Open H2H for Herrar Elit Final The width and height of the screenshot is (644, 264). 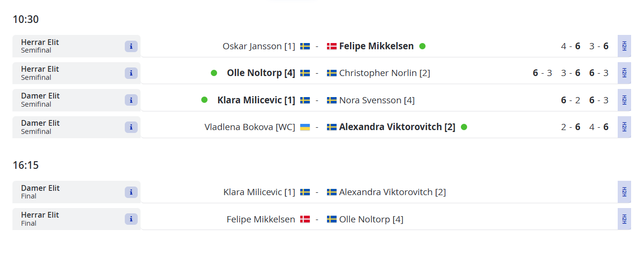pyautogui.click(x=624, y=219)
